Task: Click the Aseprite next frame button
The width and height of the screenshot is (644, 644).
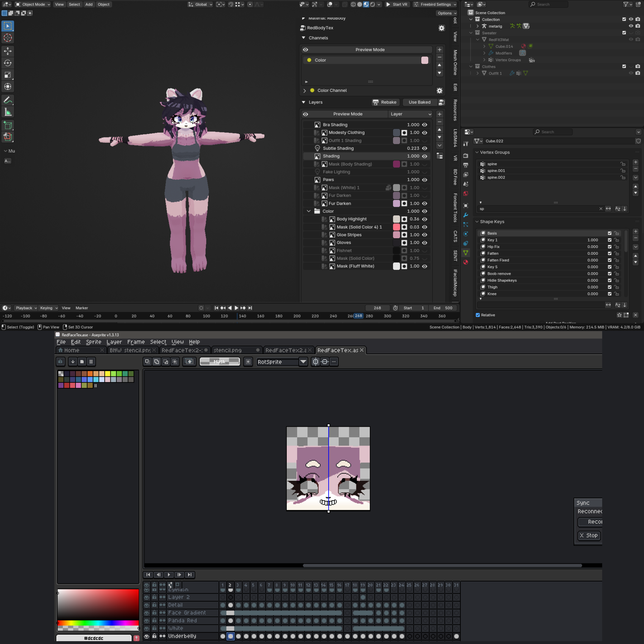Action: tap(179, 575)
